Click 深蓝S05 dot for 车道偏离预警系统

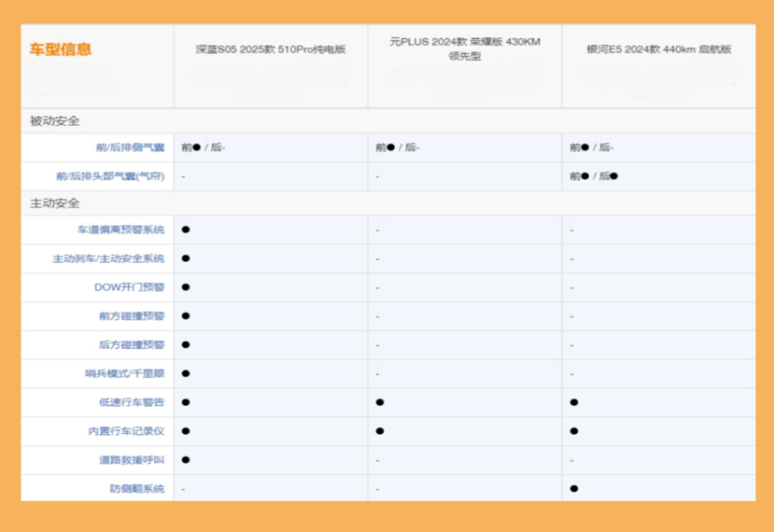point(186,230)
